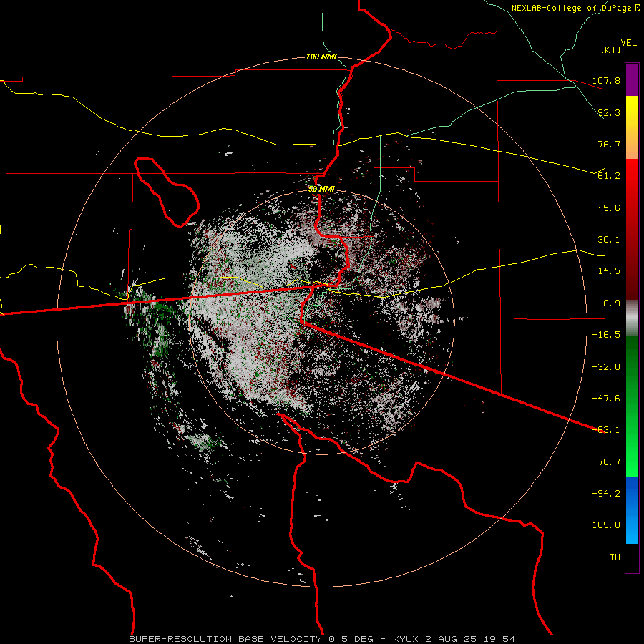Image resolution: width=644 pixels, height=644 pixels.
Task: Click the TH legend label
Action: [615, 557]
